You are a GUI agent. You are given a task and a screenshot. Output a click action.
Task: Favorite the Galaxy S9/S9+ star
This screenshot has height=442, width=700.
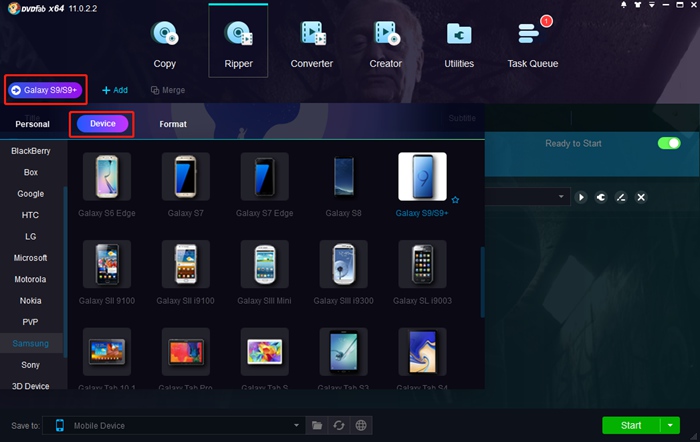(455, 200)
